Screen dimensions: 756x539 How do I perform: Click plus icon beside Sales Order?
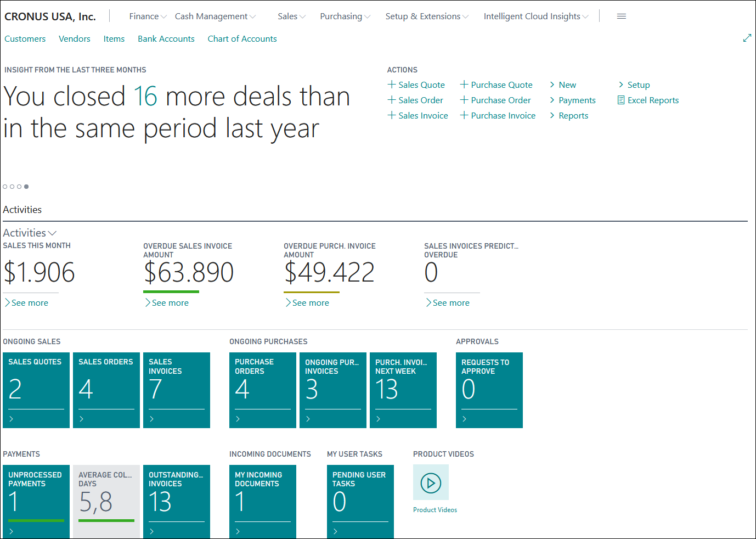click(391, 100)
